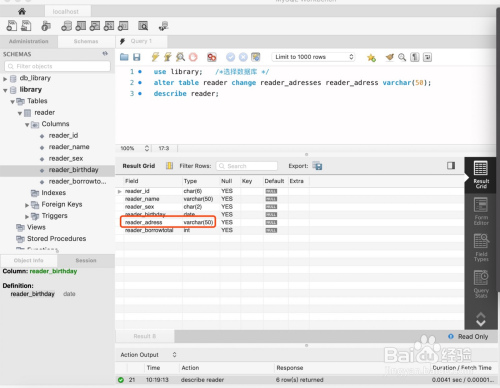Image resolution: width=500 pixels, height=388 pixels.
Task: Toggle autocommit mode icon
Action: click(x=256, y=57)
